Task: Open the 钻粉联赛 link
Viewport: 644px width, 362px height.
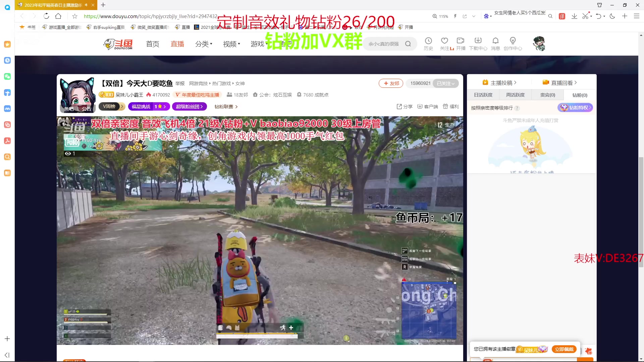Action: click(x=226, y=107)
